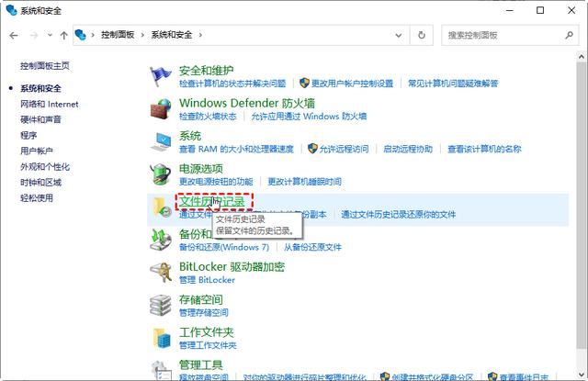
Task: Click the Up one level arrow
Action: 63,35
